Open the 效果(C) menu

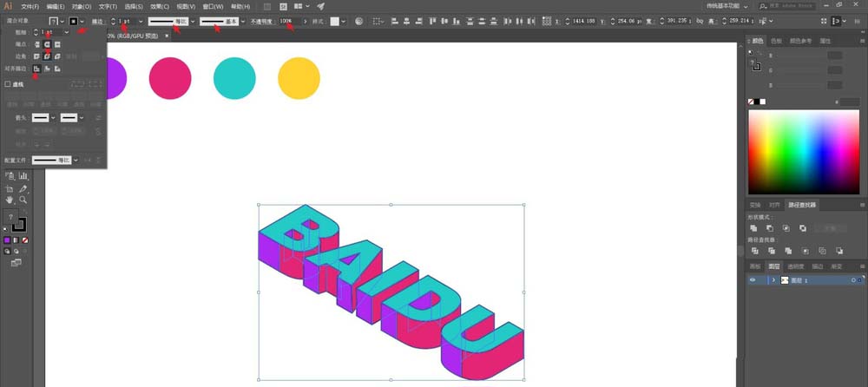[x=160, y=7]
